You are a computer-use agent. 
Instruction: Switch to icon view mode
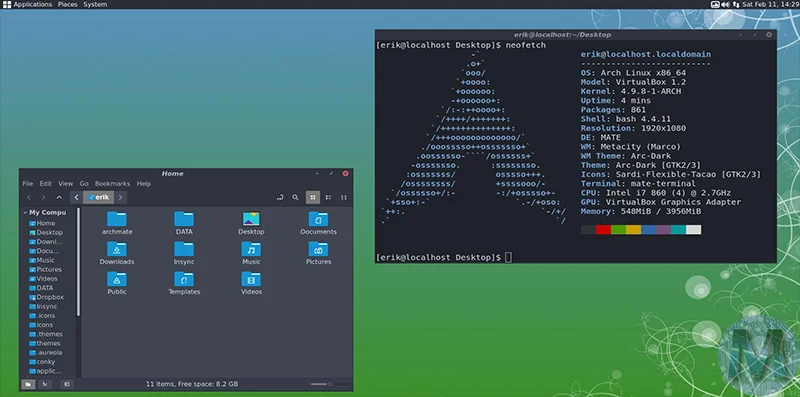pyautogui.click(x=313, y=197)
